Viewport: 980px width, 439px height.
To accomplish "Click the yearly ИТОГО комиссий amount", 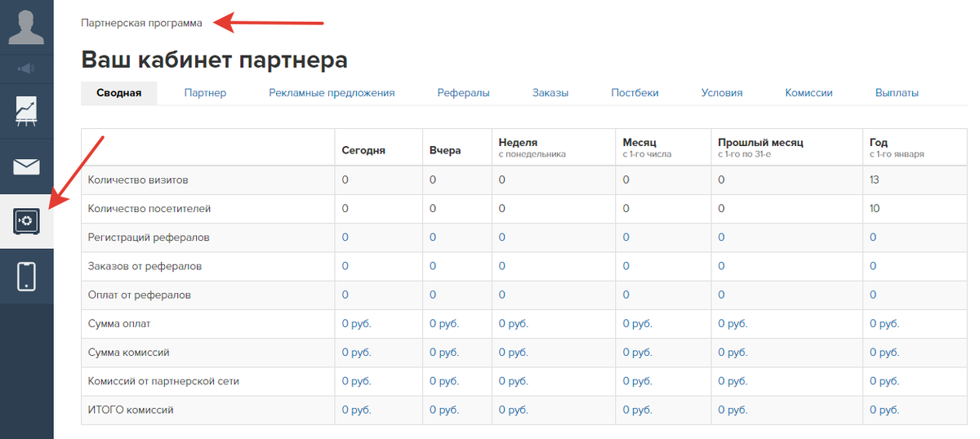I will pyautogui.click(x=884, y=410).
